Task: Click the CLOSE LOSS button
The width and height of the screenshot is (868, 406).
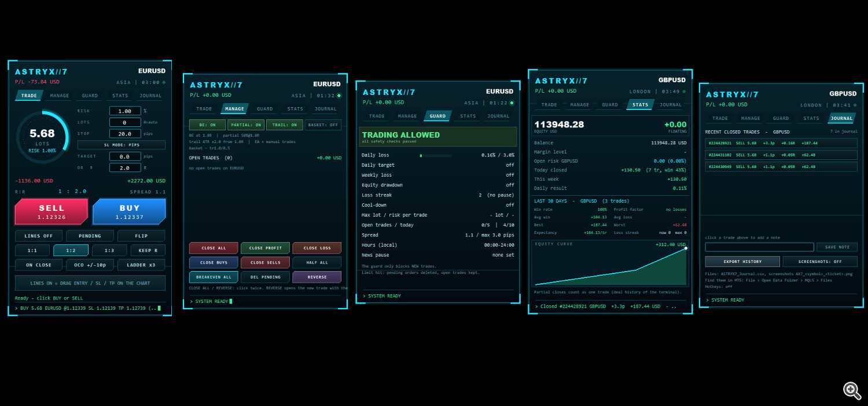Action: pos(317,248)
